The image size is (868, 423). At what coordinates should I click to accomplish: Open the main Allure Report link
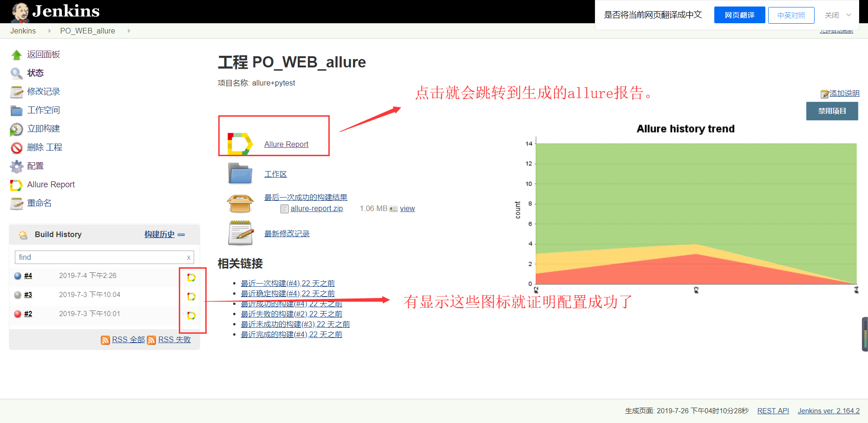coord(286,145)
